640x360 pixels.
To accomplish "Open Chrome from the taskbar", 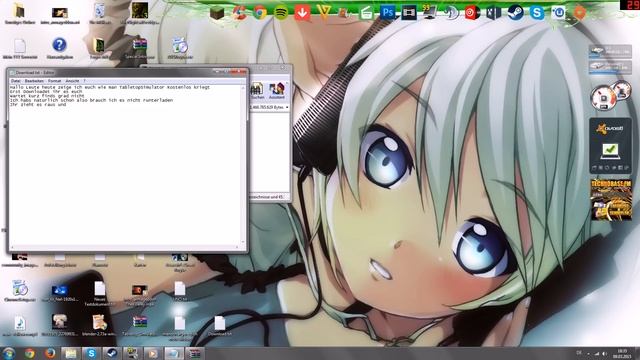I will click(x=29, y=353).
